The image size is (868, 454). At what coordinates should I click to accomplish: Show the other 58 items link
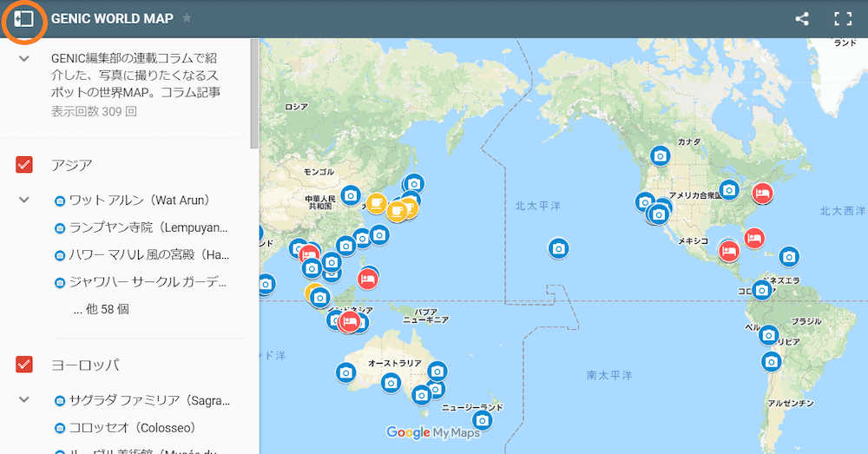coord(102,309)
